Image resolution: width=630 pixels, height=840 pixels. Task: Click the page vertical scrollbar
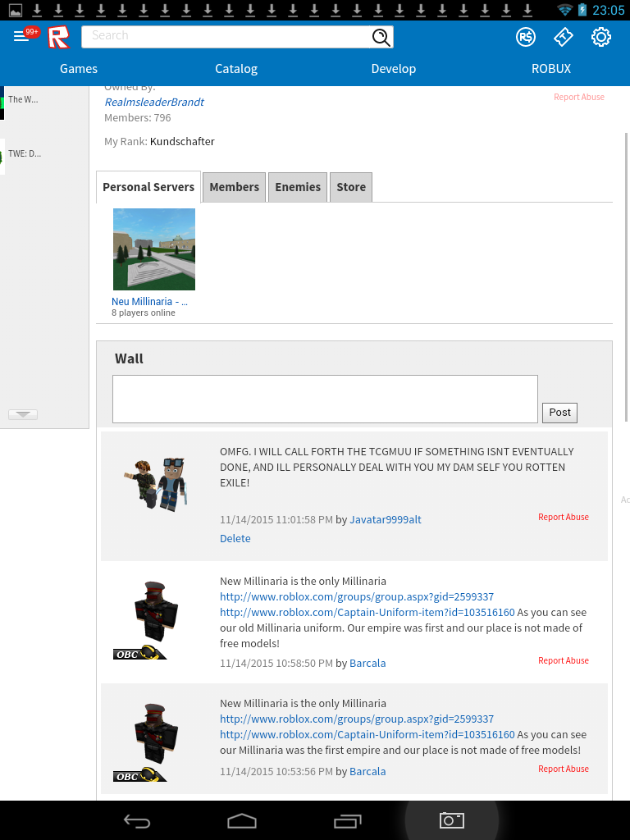627,277
